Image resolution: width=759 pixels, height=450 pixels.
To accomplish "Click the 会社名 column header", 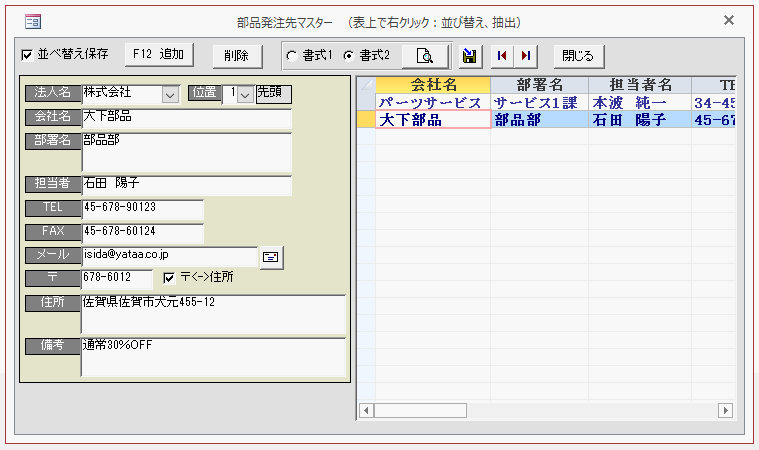I will click(x=433, y=85).
